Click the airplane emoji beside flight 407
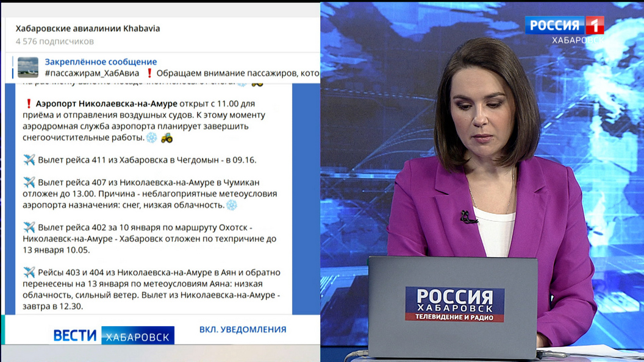644x362 pixels. [29, 182]
